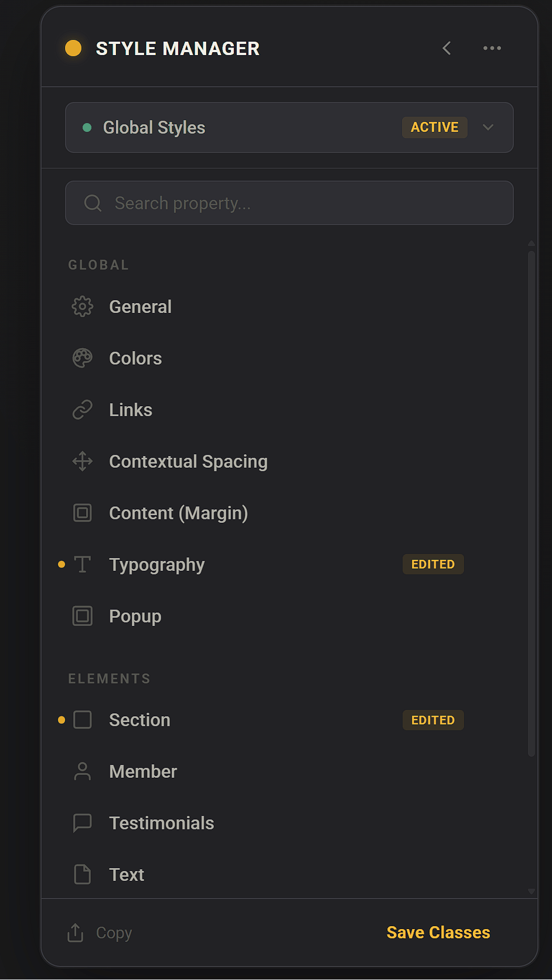Click the Search property field
This screenshot has height=980, width=552.
(x=289, y=203)
